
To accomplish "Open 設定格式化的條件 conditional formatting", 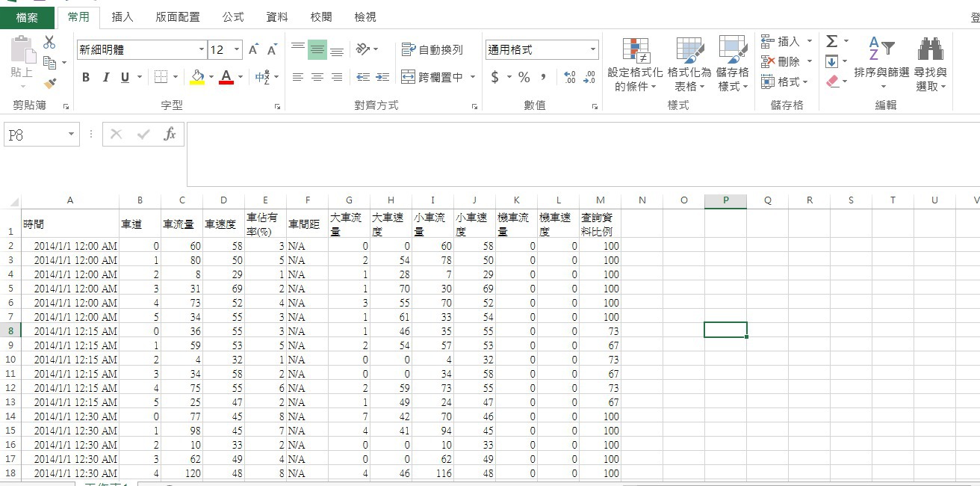I will pos(635,64).
